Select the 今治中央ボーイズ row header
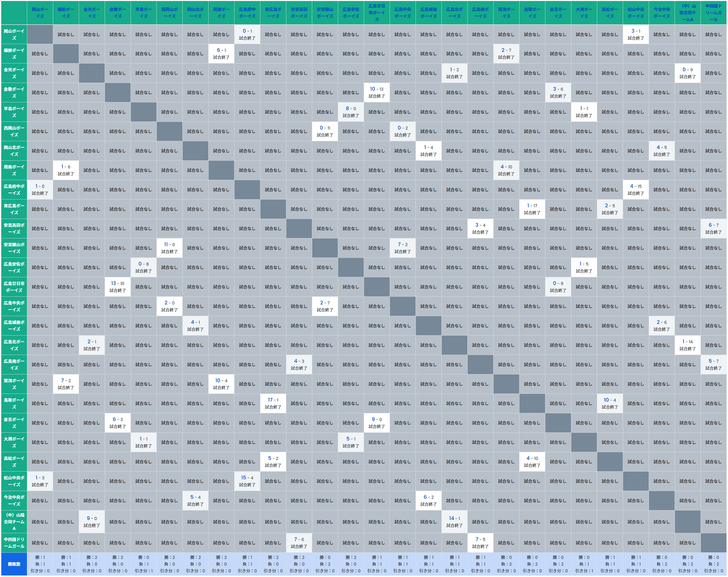The height and width of the screenshot is (577, 728). [x=14, y=500]
